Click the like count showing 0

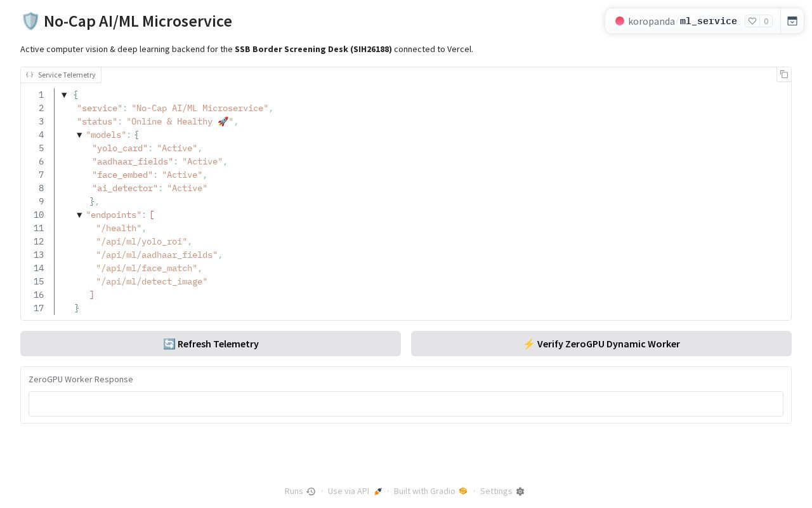pos(766,21)
